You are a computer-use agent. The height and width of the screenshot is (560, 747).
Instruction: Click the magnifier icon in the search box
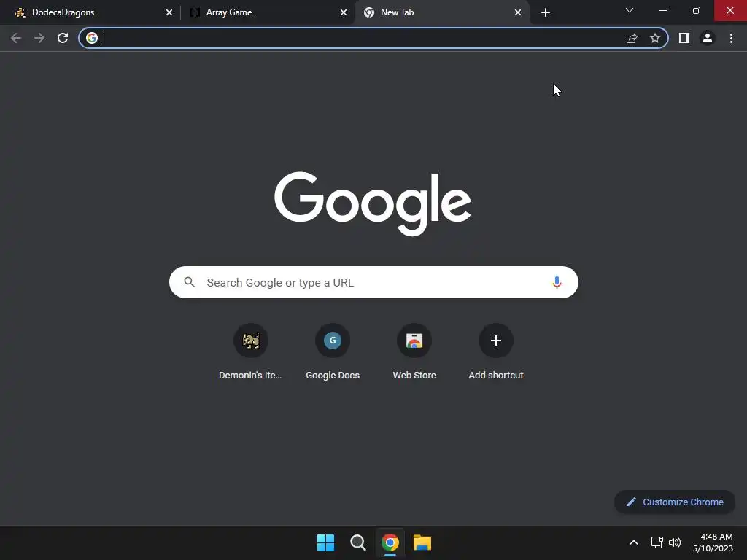pyautogui.click(x=189, y=282)
